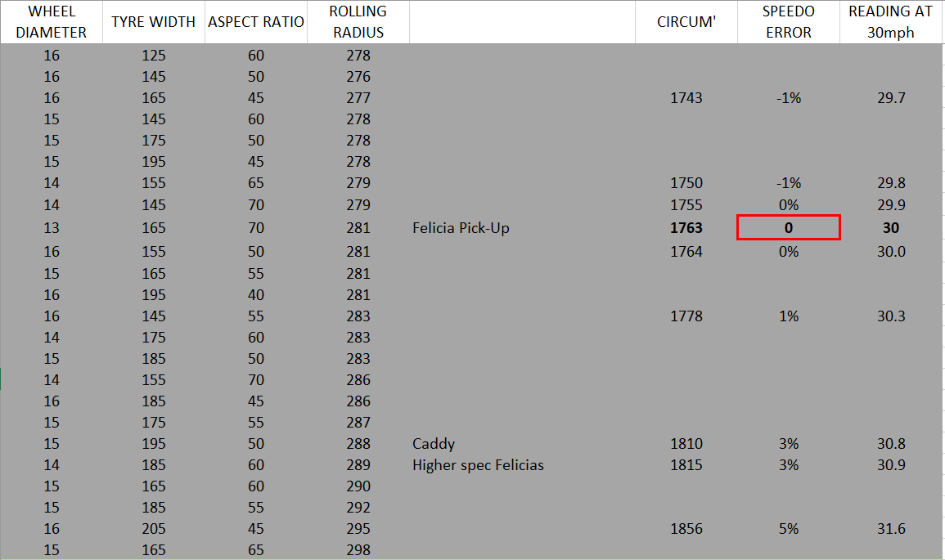Image resolution: width=945 pixels, height=560 pixels.
Task: Select the rolling radius cell 298
Action: (x=358, y=550)
